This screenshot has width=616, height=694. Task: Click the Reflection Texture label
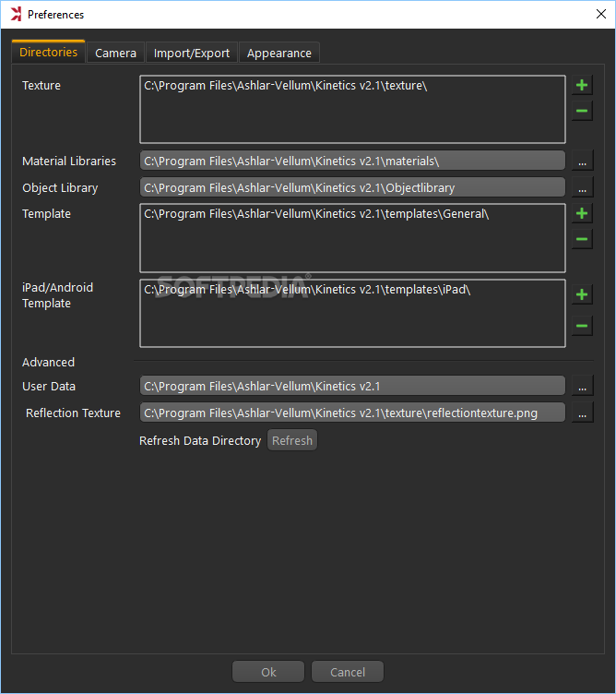tap(73, 413)
